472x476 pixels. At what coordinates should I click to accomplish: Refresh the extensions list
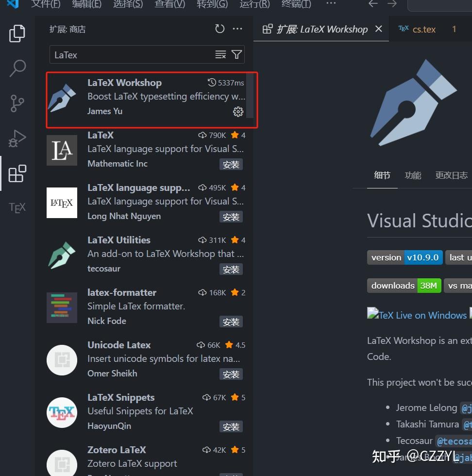[219, 29]
